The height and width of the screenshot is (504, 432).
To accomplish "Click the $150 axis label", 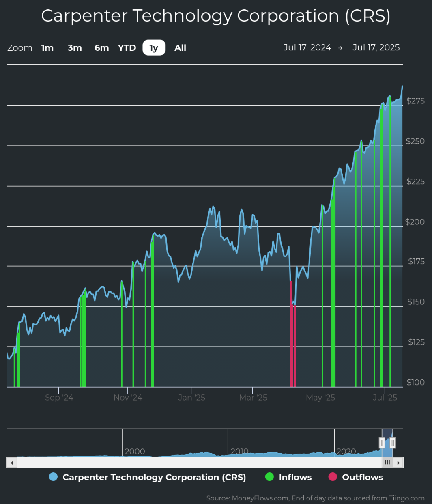I will coord(416,302).
